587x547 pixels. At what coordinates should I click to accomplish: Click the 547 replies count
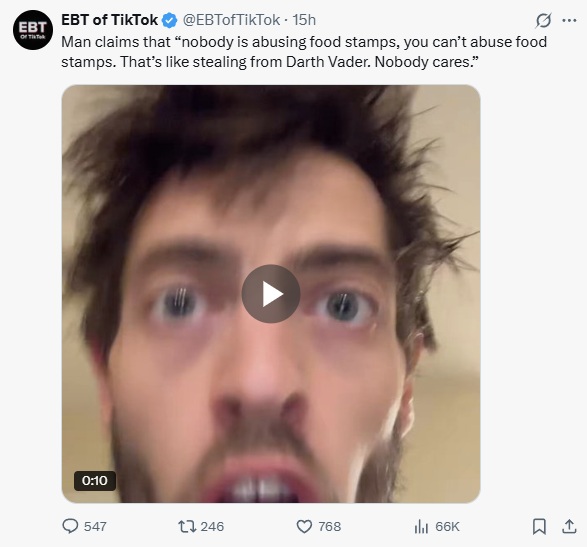pyautogui.click(x=95, y=526)
